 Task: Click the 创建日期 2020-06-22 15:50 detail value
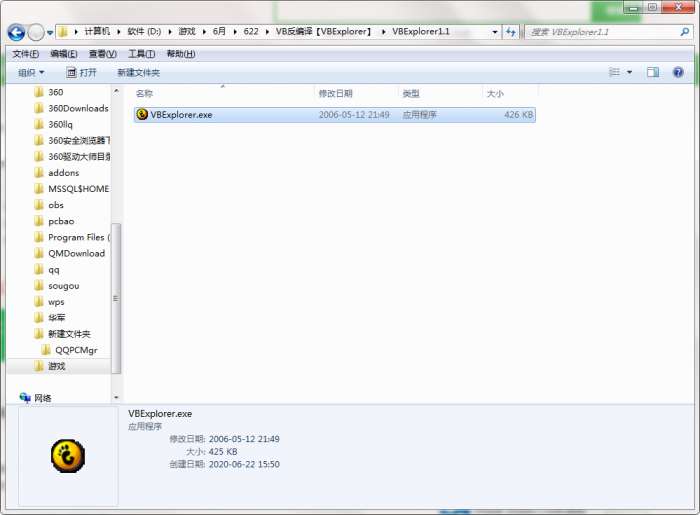coord(244,464)
